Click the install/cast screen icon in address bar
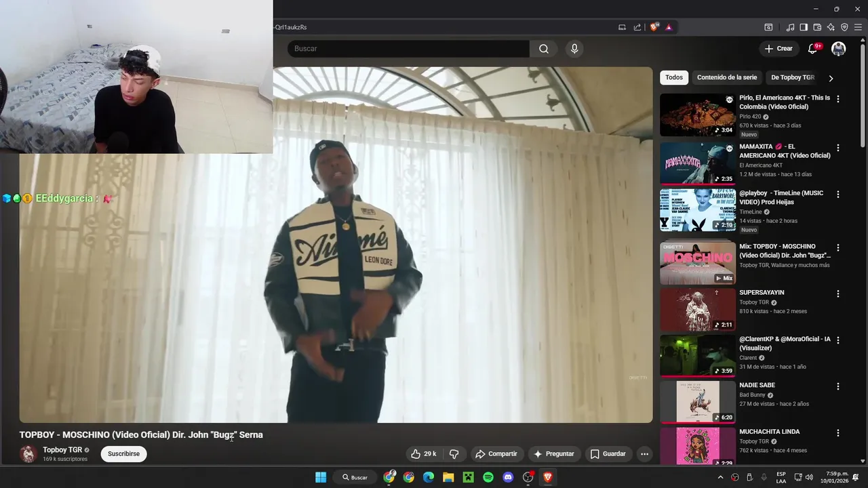Viewport: 868px width, 488px height. tap(622, 27)
